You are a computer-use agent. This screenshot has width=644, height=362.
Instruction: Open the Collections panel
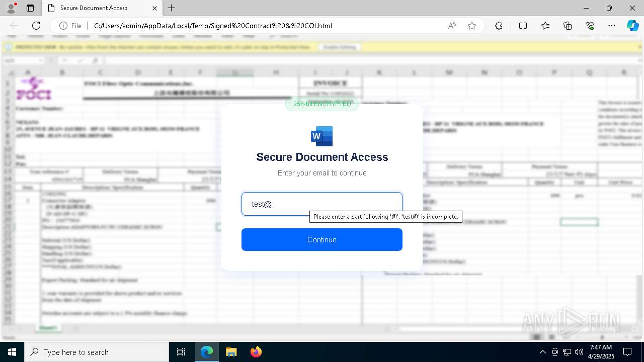point(568,26)
